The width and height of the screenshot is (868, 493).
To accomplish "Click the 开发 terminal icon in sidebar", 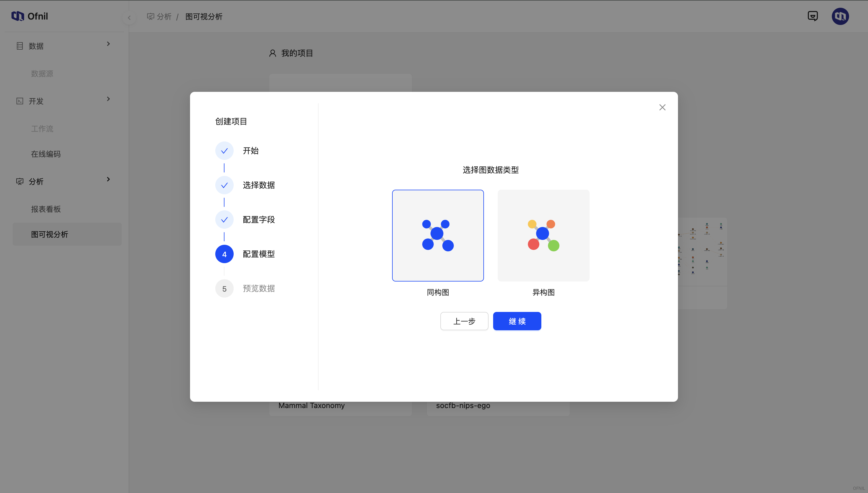I will click(x=20, y=101).
